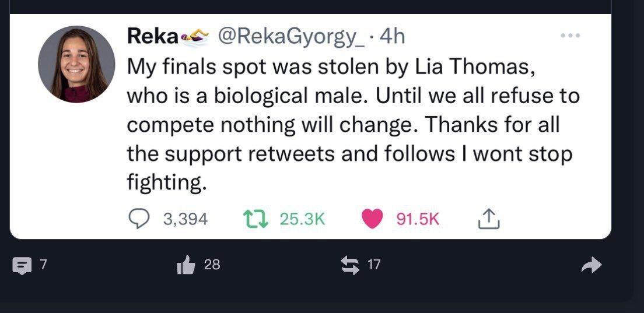
Task: Click the tweet reply speech bubble icon
Action: [139, 219]
